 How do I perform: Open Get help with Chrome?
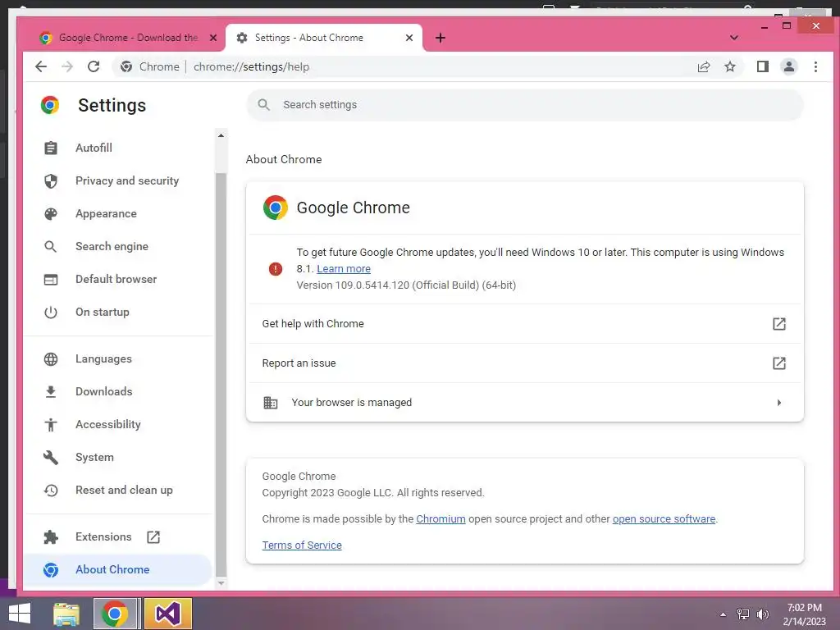pyautogui.click(x=525, y=323)
